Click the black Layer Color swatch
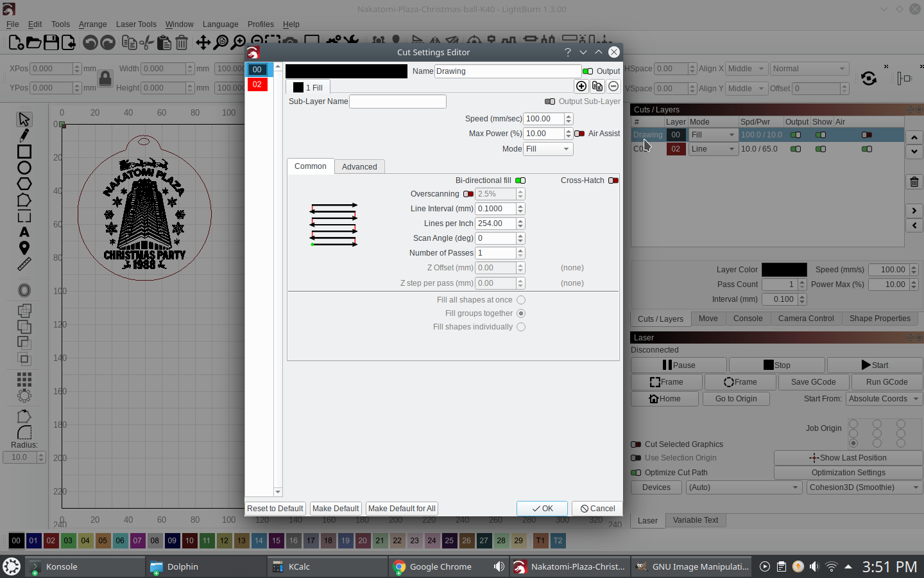The width and height of the screenshot is (924, 578). tap(784, 270)
